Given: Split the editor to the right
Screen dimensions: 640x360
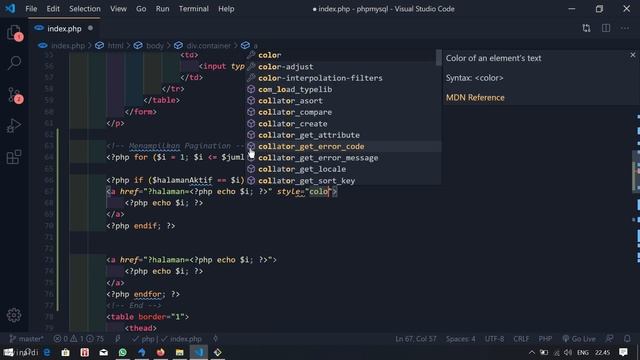Looking at the screenshot, I should point(606,28).
